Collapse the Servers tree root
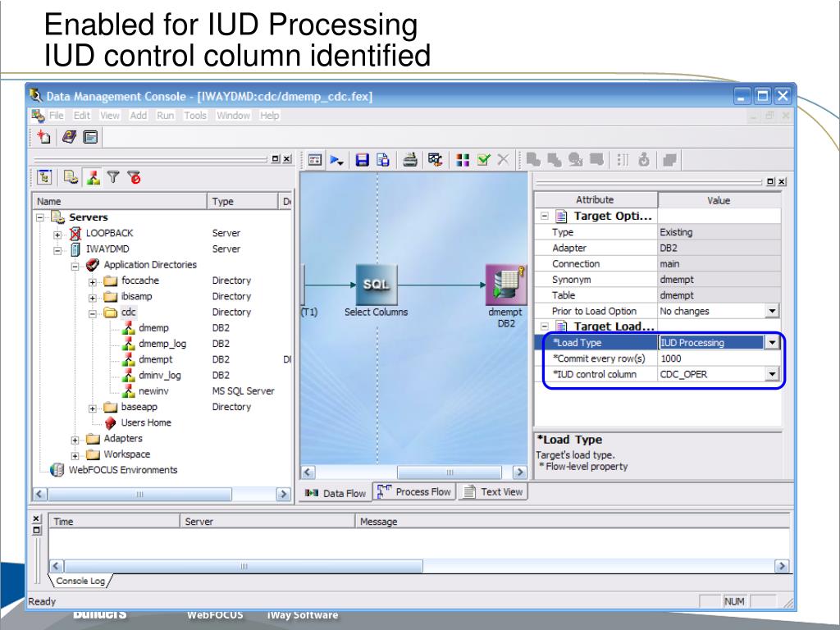Screen dimensions: 840x630 pyautogui.click(x=40, y=217)
